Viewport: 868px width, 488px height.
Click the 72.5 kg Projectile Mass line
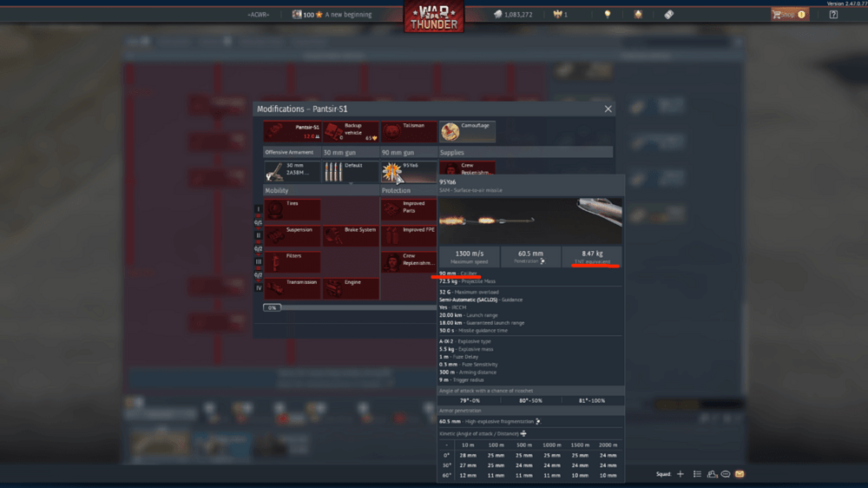pos(467,281)
